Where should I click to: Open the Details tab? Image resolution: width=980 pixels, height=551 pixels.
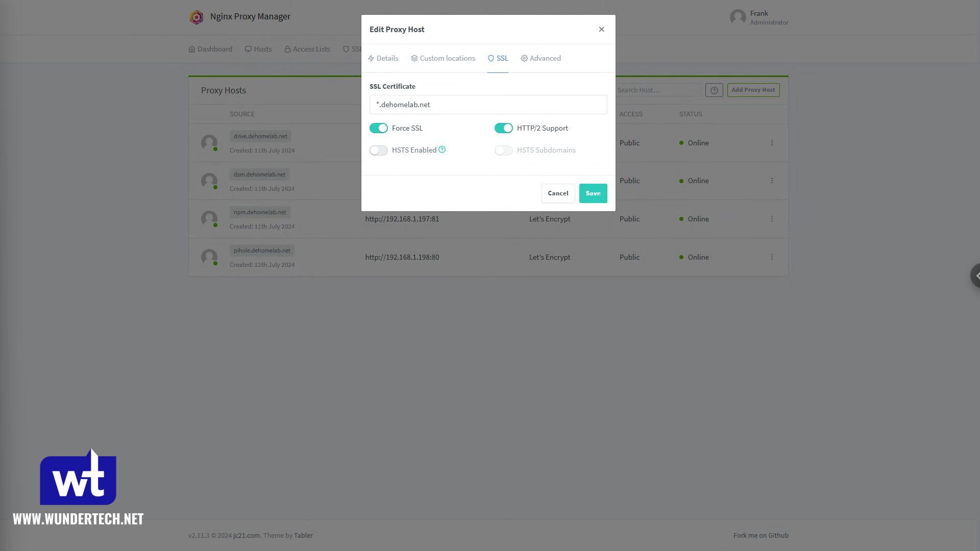(383, 58)
